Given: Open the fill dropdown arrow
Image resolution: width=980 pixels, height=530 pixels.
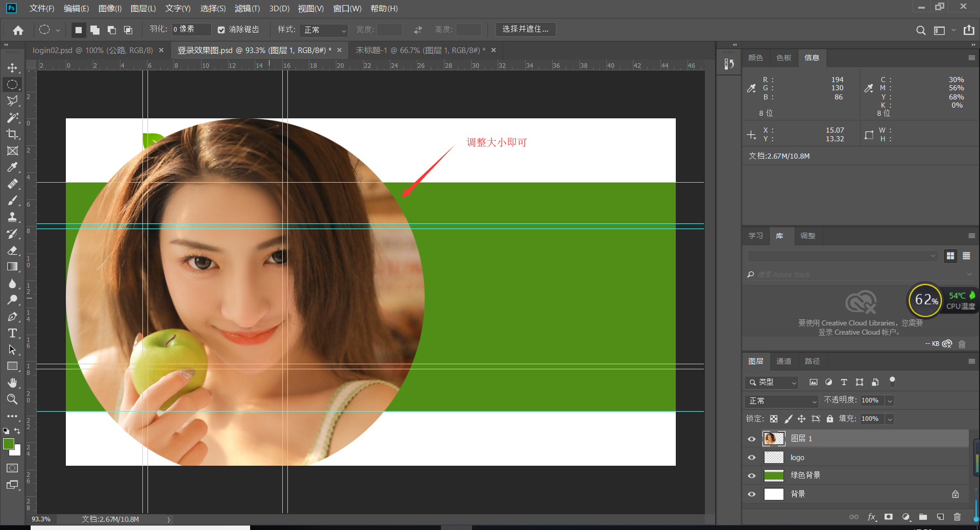Looking at the screenshot, I should [890, 419].
